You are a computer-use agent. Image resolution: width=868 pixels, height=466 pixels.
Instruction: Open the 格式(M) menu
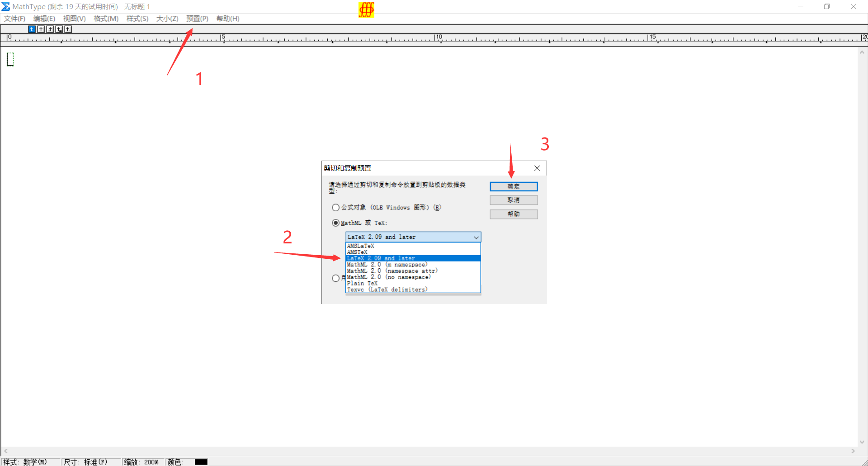106,19
